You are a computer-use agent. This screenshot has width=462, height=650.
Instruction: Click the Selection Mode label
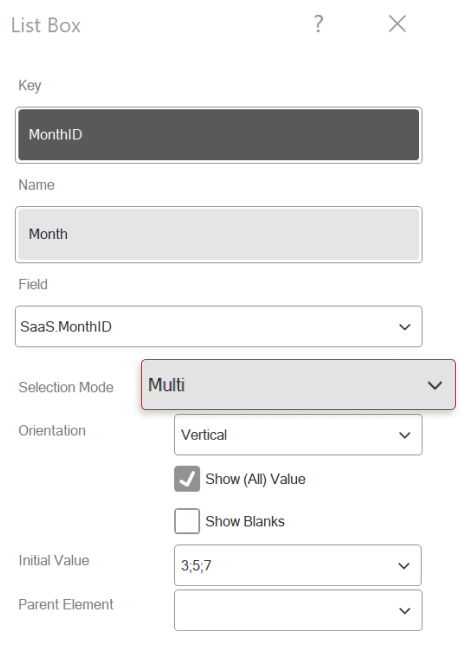coord(66,387)
